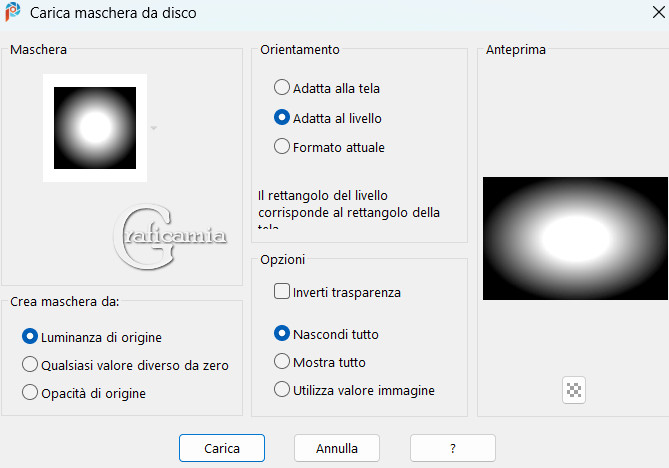
Task: Open the mask selection dropdown arrow
Action: click(x=153, y=128)
